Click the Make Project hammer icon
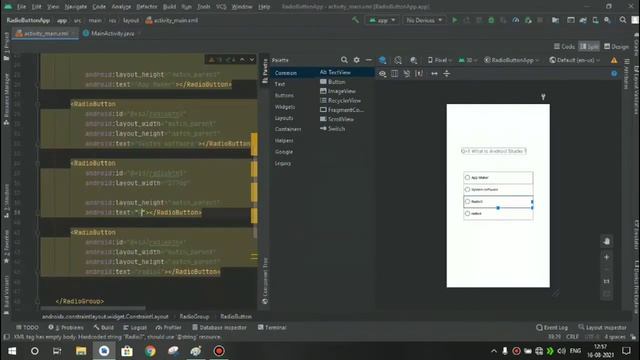This screenshot has height=360, width=640. tap(356, 20)
